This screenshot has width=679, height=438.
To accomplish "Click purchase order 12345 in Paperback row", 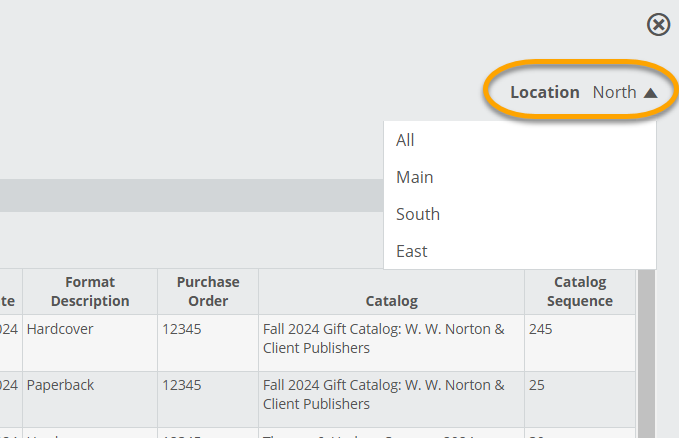I will [181, 385].
